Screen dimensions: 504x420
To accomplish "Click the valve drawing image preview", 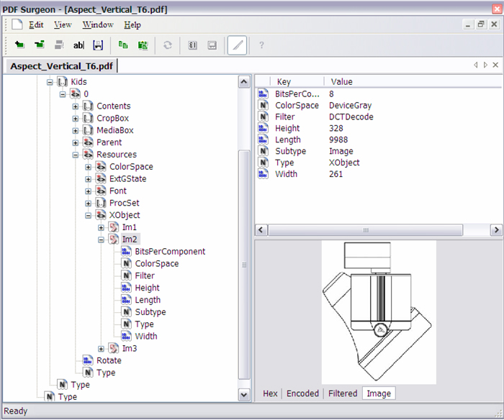I will click(379, 312).
